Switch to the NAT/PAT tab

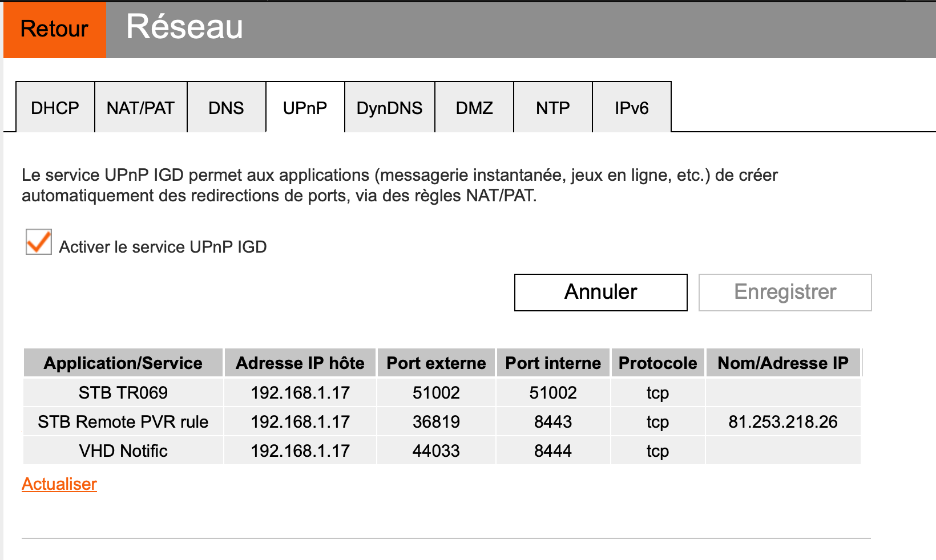click(x=140, y=108)
